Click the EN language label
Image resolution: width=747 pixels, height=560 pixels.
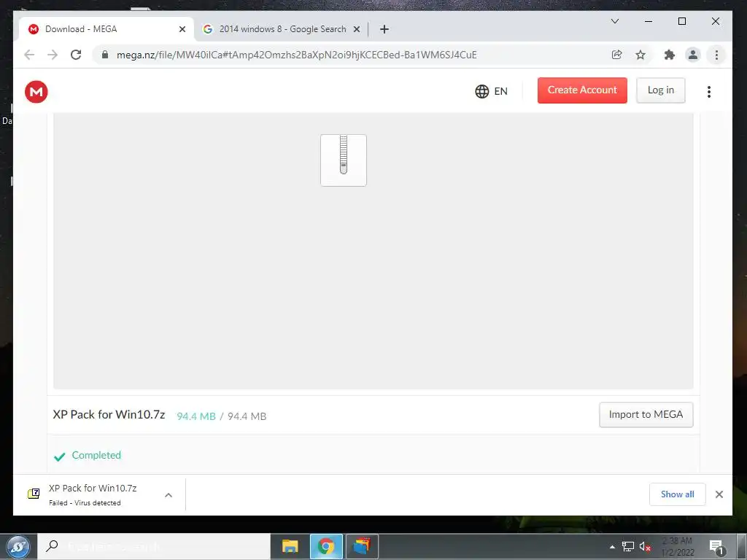click(x=500, y=91)
